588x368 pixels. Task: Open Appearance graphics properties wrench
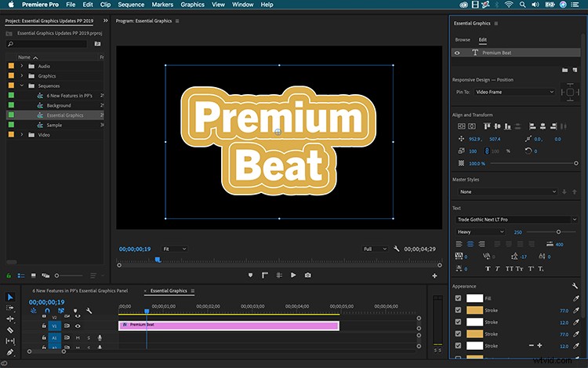pyautogui.click(x=575, y=286)
